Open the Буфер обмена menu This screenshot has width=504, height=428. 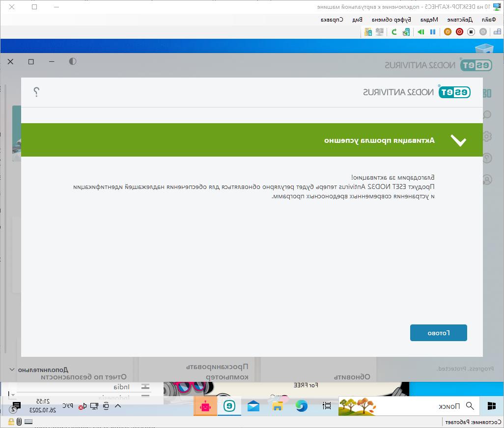coord(391,20)
